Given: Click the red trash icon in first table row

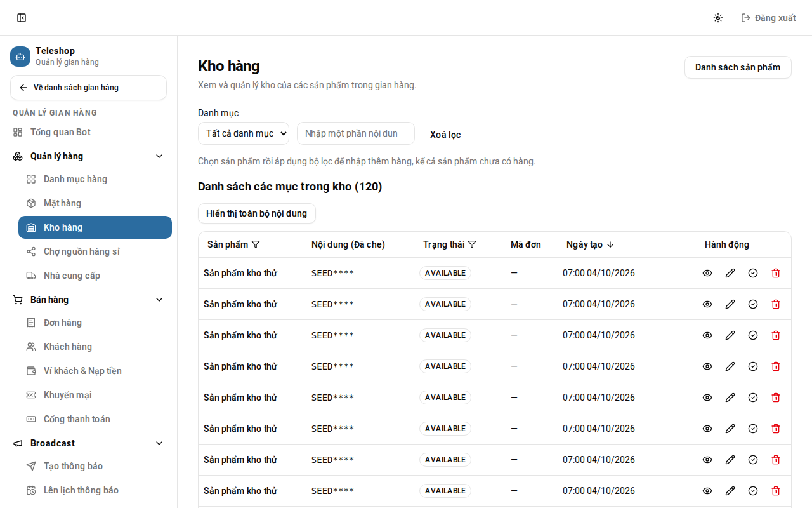Looking at the screenshot, I should (776, 273).
